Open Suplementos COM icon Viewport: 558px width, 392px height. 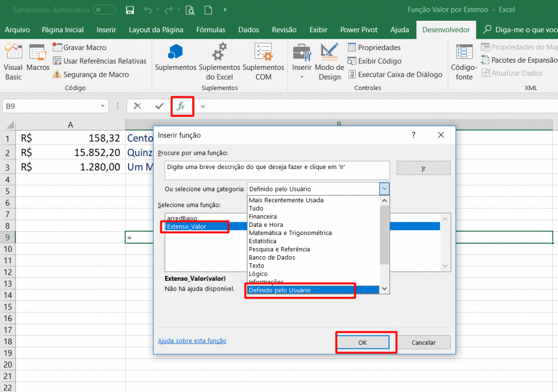coord(263,62)
